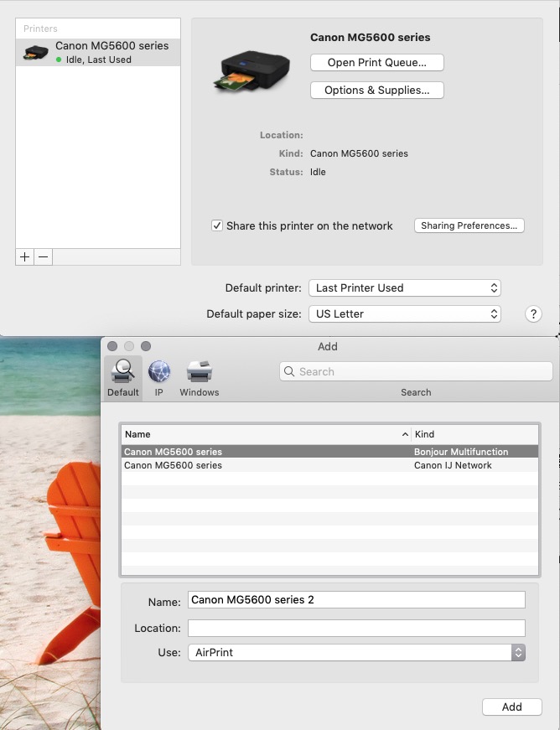Open the Default paper size dropdown

point(405,313)
